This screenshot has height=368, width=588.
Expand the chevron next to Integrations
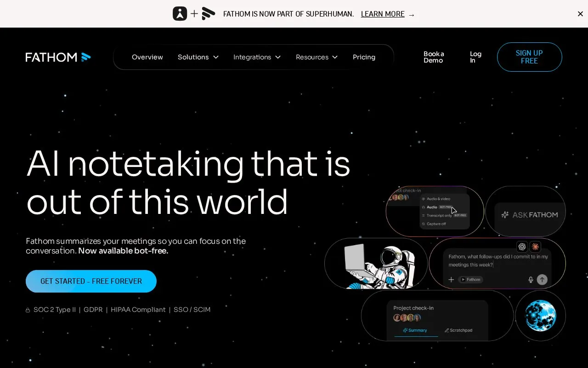(x=278, y=57)
